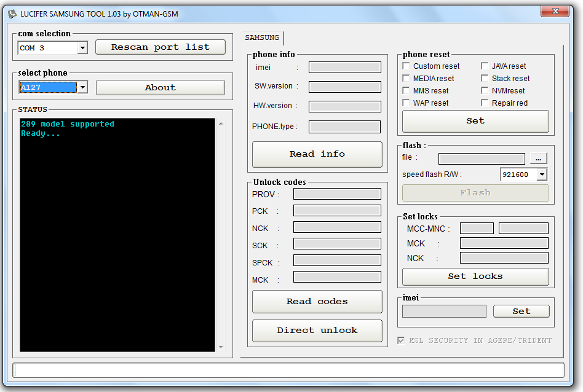
Task: Focus the PROV unlock code field
Action: [x=337, y=194]
